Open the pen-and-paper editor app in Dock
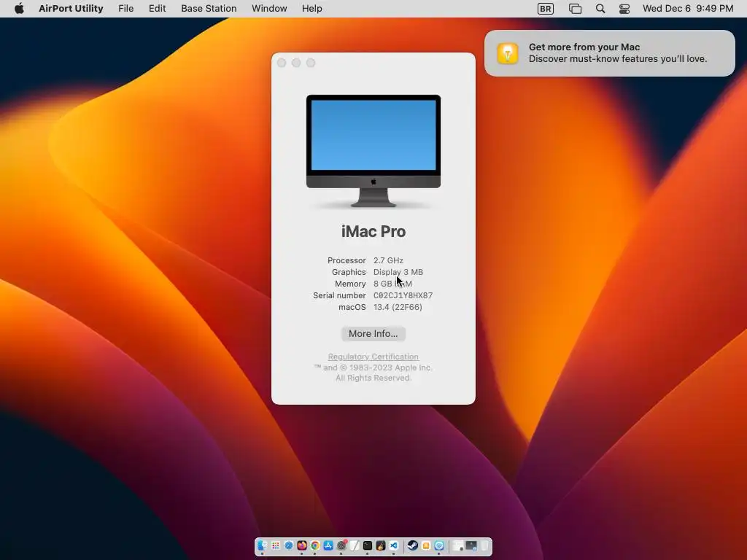 click(x=355, y=545)
